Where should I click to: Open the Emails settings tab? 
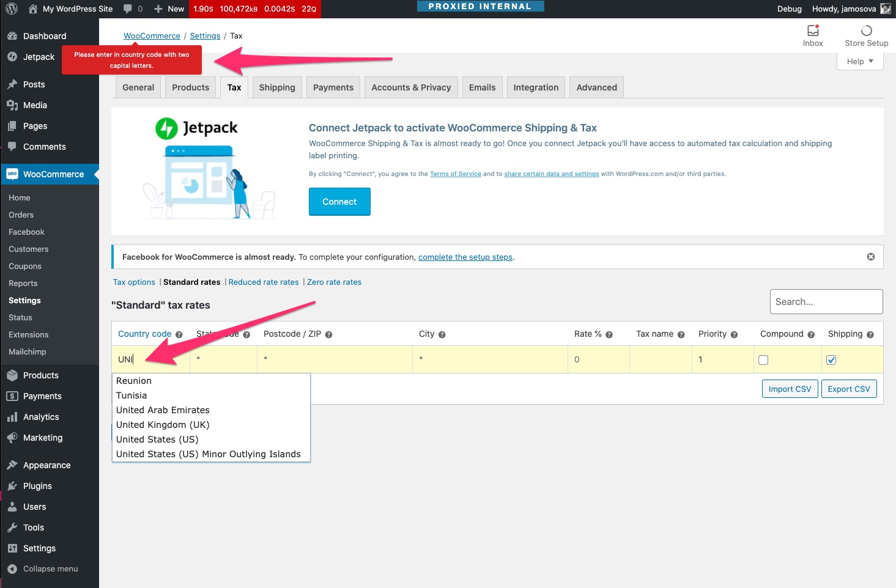pos(482,87)
